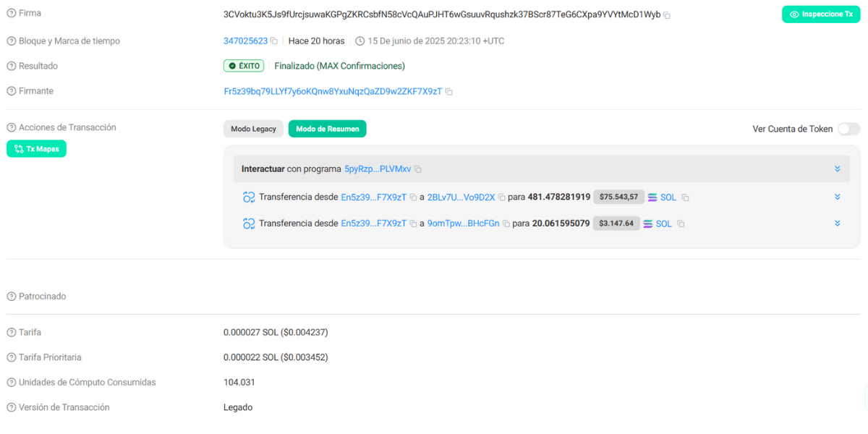Click the ÉXITO status badge
Image resolution: width=868 pixels, height=434 pixels.
(244, 66)
